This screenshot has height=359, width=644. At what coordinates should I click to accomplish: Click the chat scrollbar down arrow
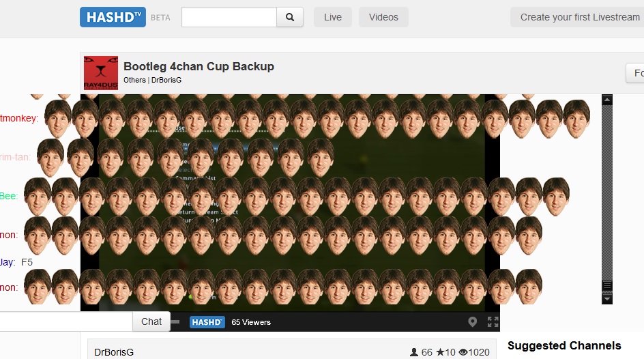pyautogui.click(x=607, y=299)
